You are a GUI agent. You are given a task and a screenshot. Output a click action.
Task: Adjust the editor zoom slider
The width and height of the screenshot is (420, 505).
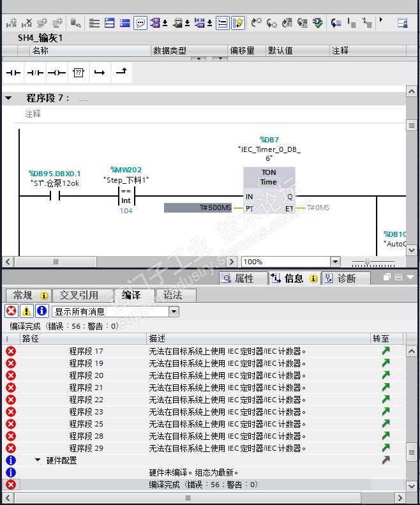[x=367, y=262]
